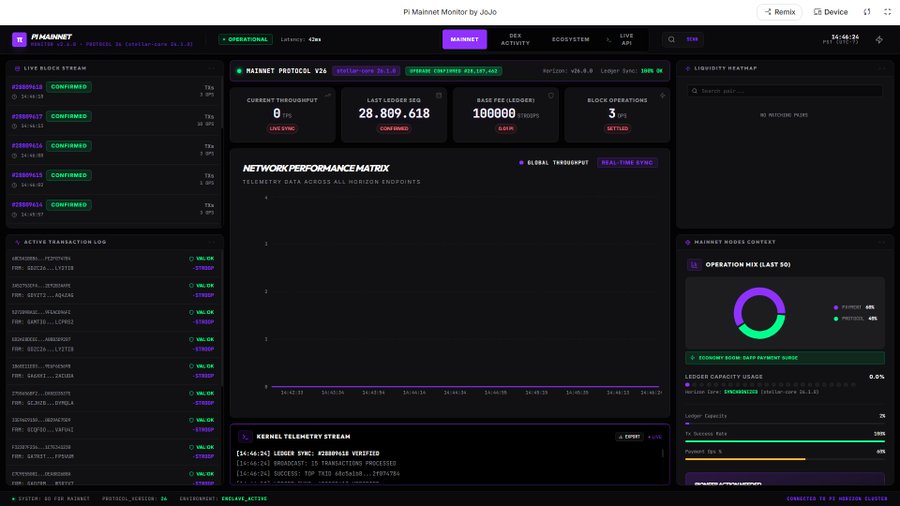Click block number #28809617
This screenshot has height=506, width=900.
27,116
